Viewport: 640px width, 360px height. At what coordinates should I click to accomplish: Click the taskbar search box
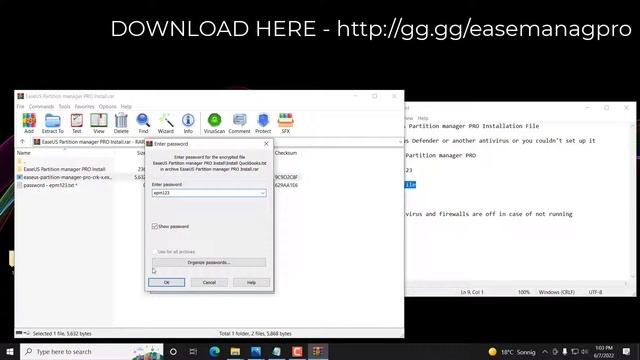[x=92, y=351]
